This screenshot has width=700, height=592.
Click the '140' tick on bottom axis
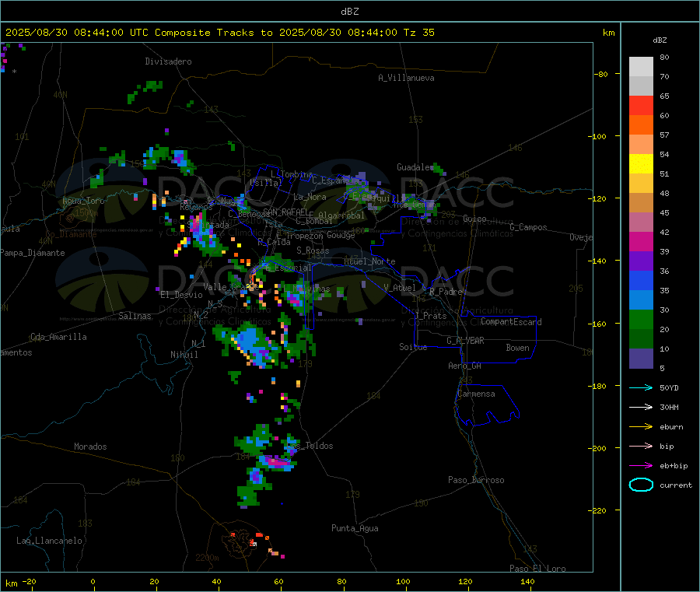527,581
